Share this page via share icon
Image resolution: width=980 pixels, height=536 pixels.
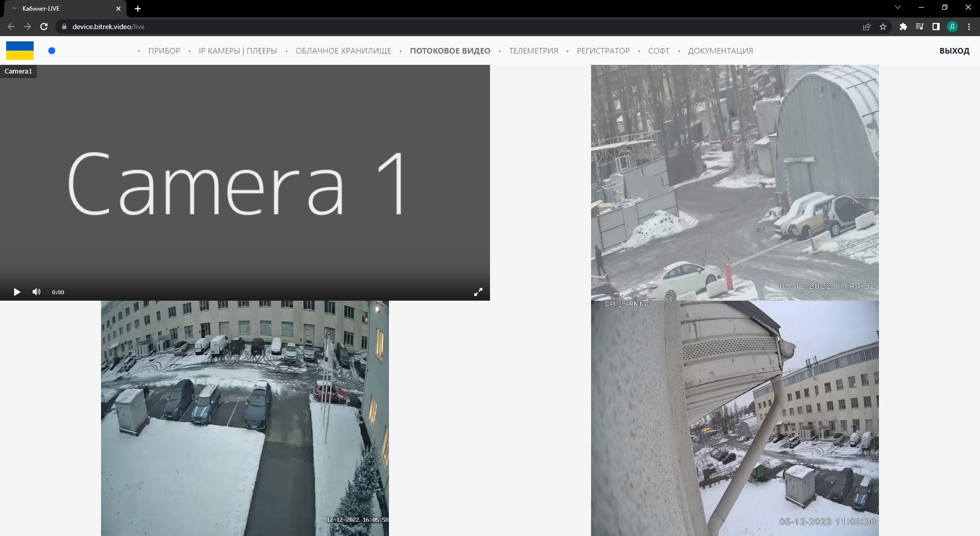pyautogui.click(x=867, y=27)
